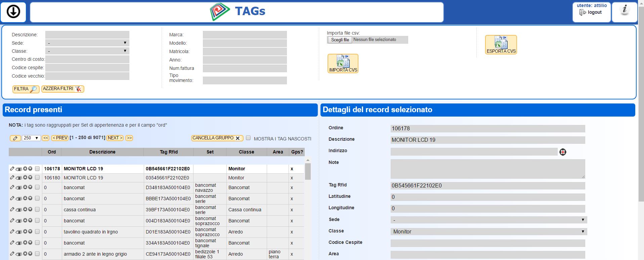This screenshot has width=644, height=260.
Task: Expand the 250 rows-per-page dropdown
Action: [x=31, y=138]
